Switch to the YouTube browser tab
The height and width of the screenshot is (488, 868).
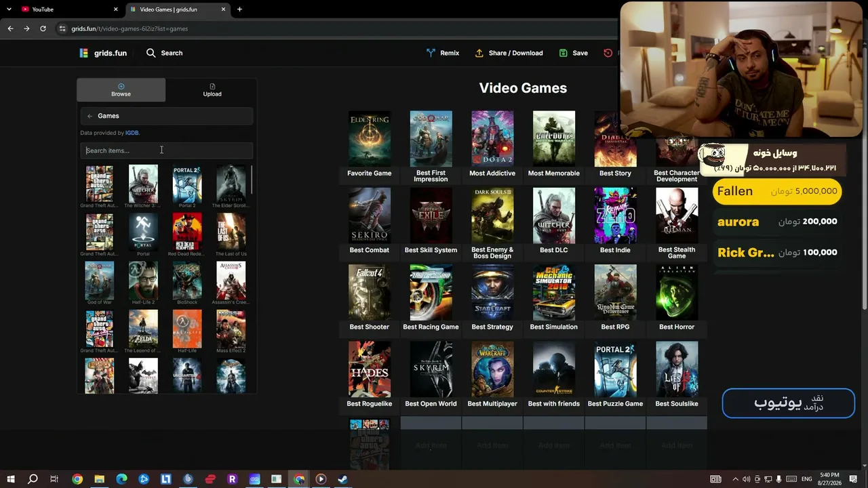(69, 9)
